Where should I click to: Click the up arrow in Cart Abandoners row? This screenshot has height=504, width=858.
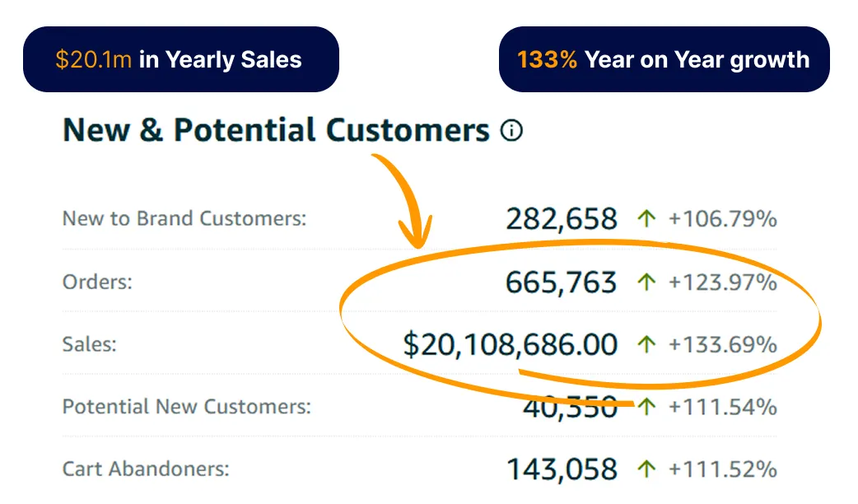pyautogui.click(x=646, y=469)
